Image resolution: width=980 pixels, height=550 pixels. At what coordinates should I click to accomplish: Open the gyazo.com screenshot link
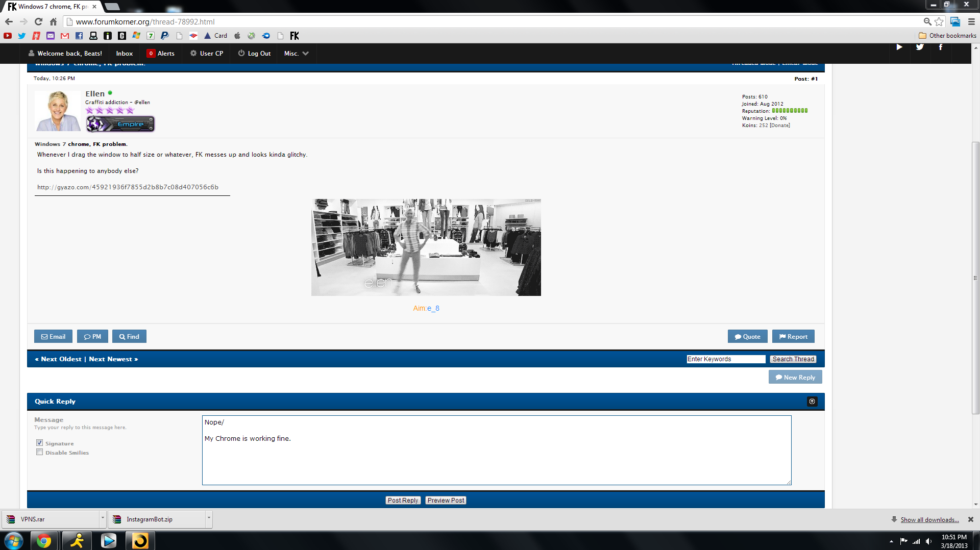point(128,187)
